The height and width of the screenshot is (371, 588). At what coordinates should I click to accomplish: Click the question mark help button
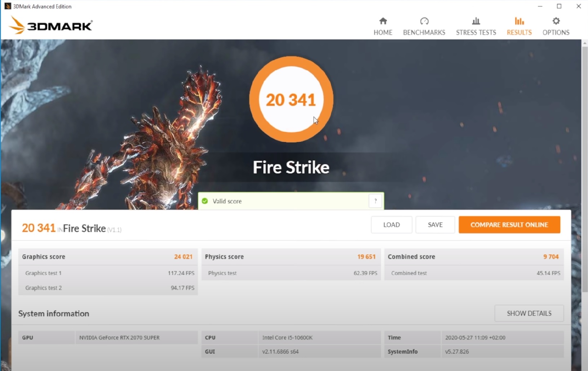coord(375,201)
